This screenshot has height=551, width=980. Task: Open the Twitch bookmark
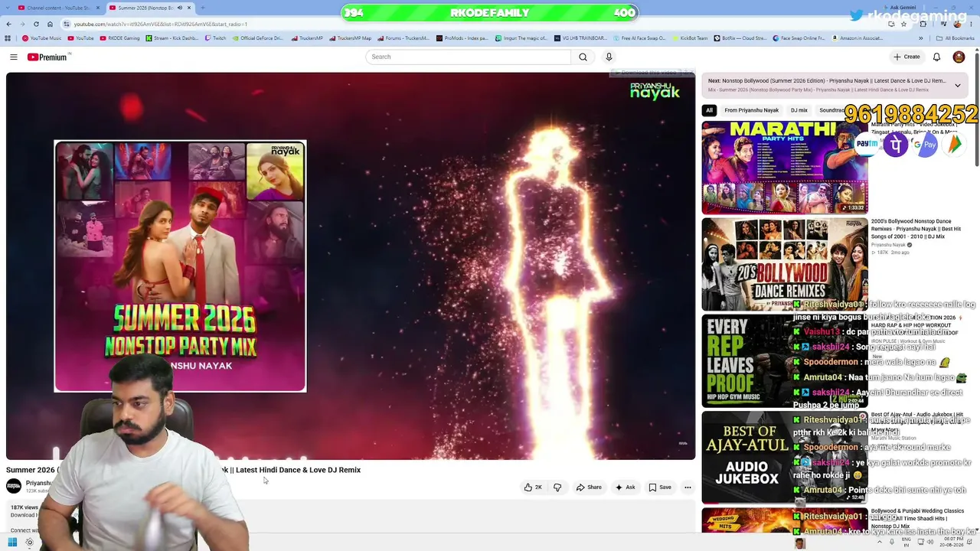[215, 38]
